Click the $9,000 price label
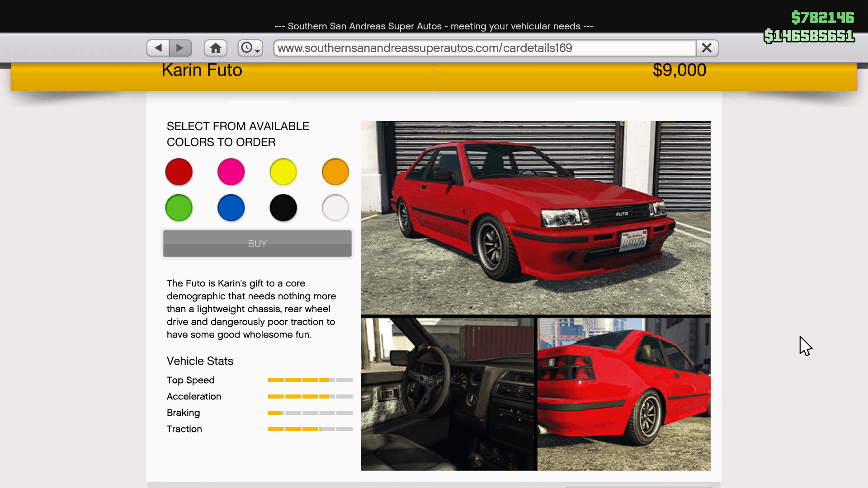 (x=679, y=70)
